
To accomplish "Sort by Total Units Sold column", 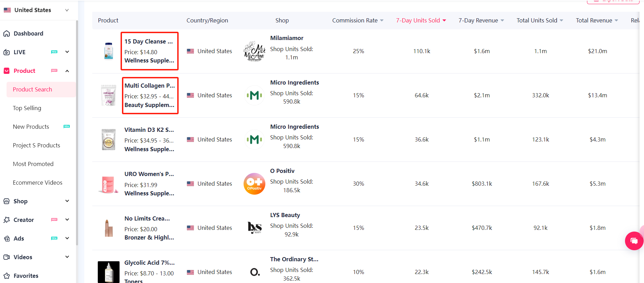I will click(x=540, y=20).
